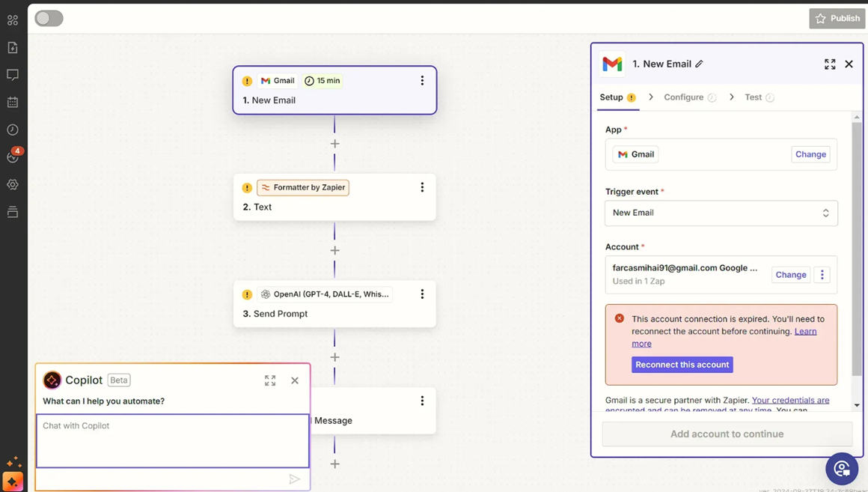The width and height of the screenshot is (868, 492).
Task: Click the sparkle AI icon in sidebar
Action: point(13,462)
